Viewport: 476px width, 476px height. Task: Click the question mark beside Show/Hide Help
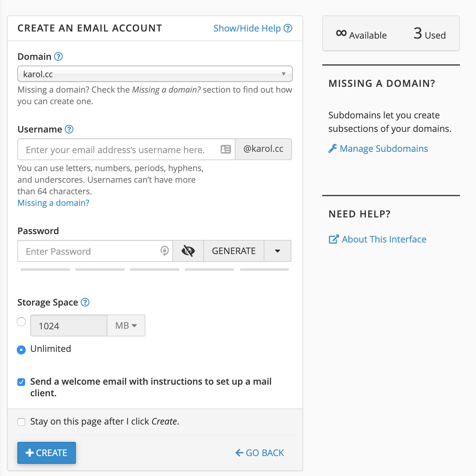[288, 28]
